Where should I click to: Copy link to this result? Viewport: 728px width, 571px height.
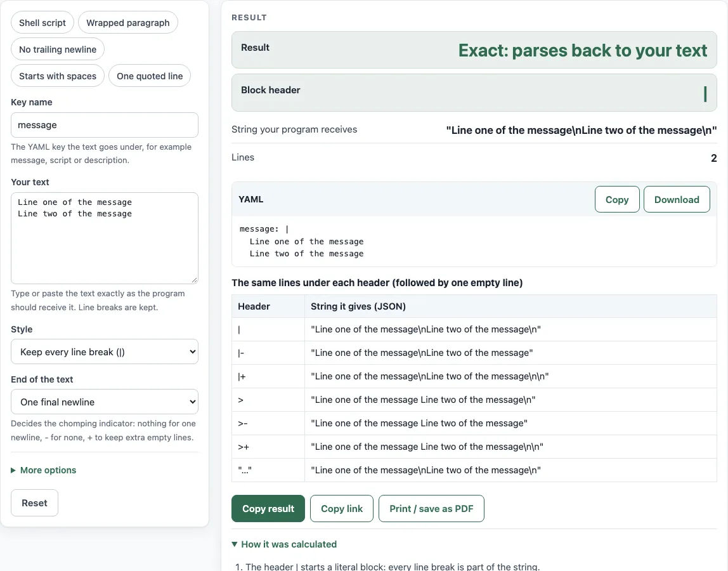pyautogui.click(x=342, y=508)
